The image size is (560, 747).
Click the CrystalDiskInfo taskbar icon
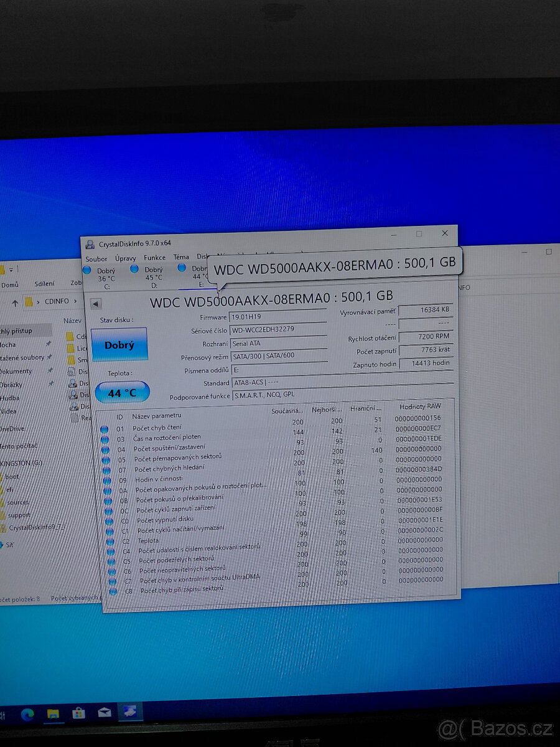pos(131,711)
